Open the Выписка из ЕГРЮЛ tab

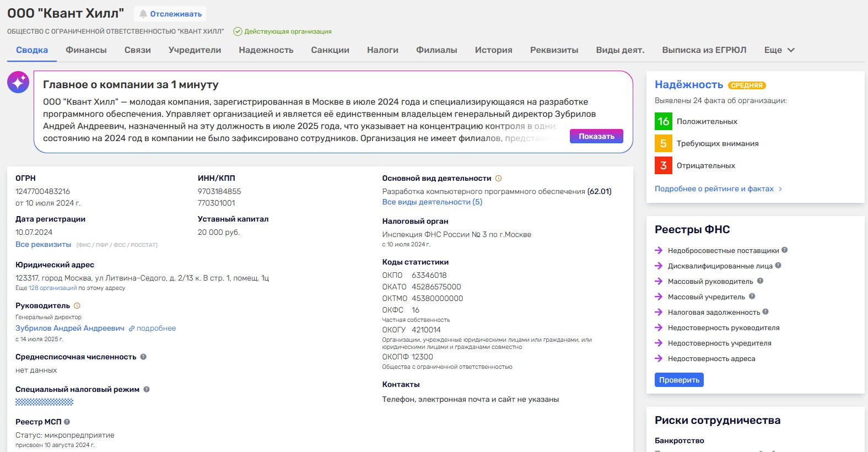[x=704, y=50]
